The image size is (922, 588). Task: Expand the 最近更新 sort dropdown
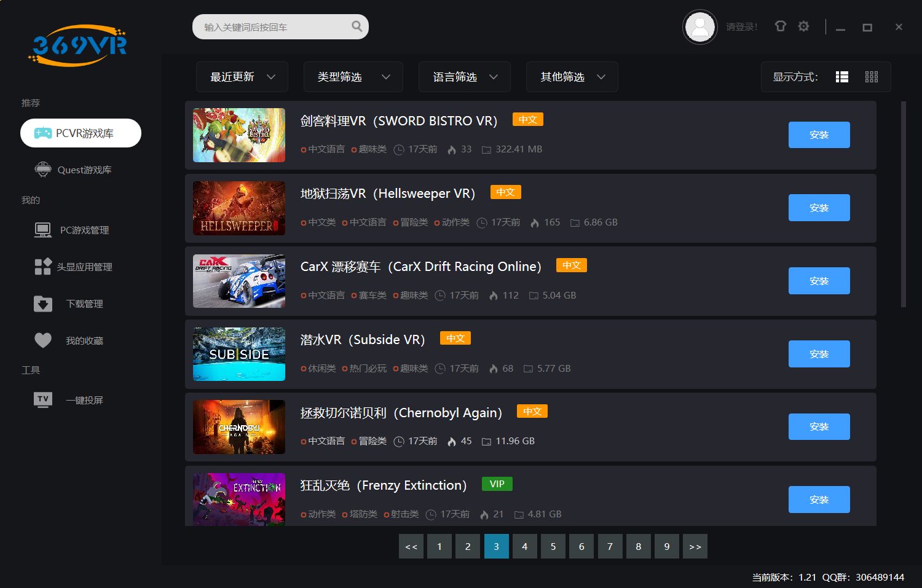point(242,77)
